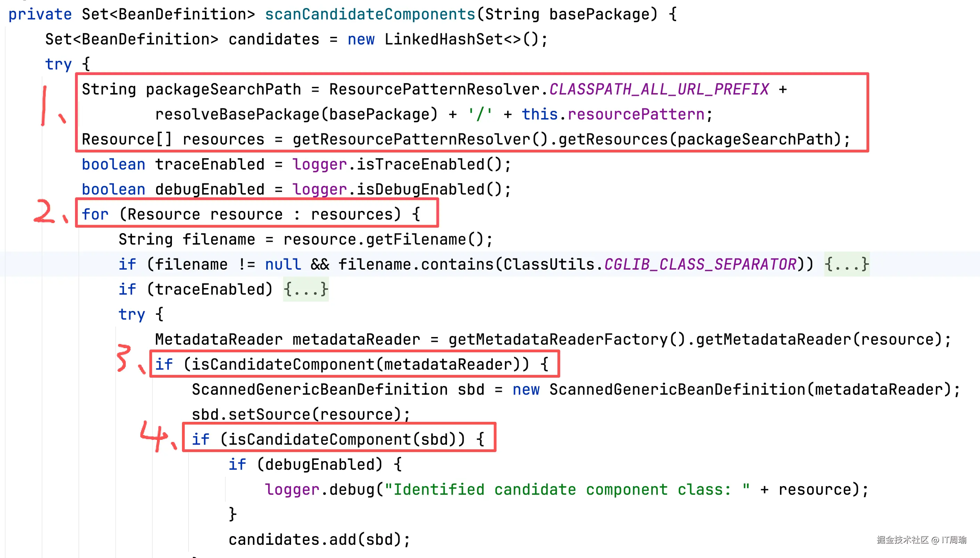Click the LinkedHashSet constructor
Viewport: 980px width, 558px height.
tap(443, 40)
